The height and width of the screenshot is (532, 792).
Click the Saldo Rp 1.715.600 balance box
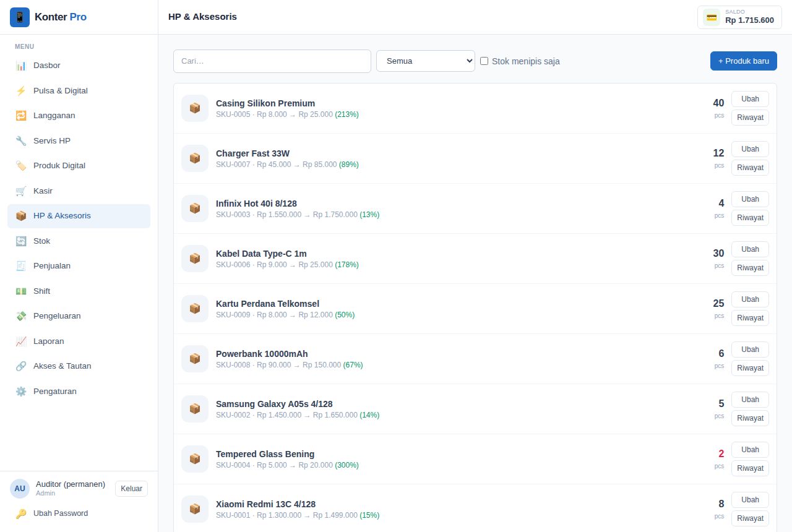[x=739, y=17]
